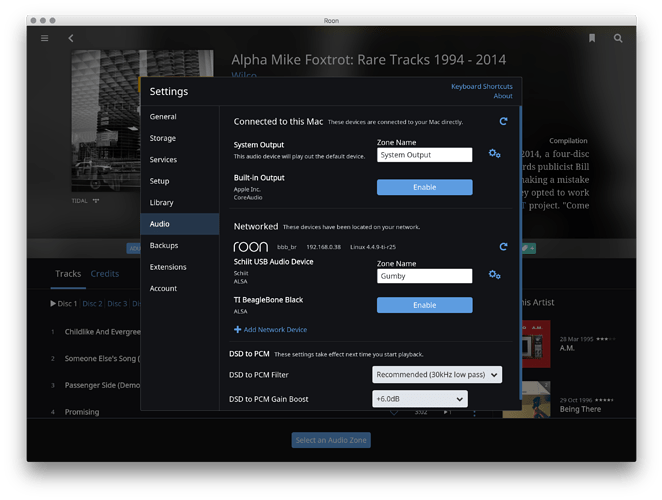Click Select an Audio Zone button
The height and width of the screenshot is (500, 662).
331,440
